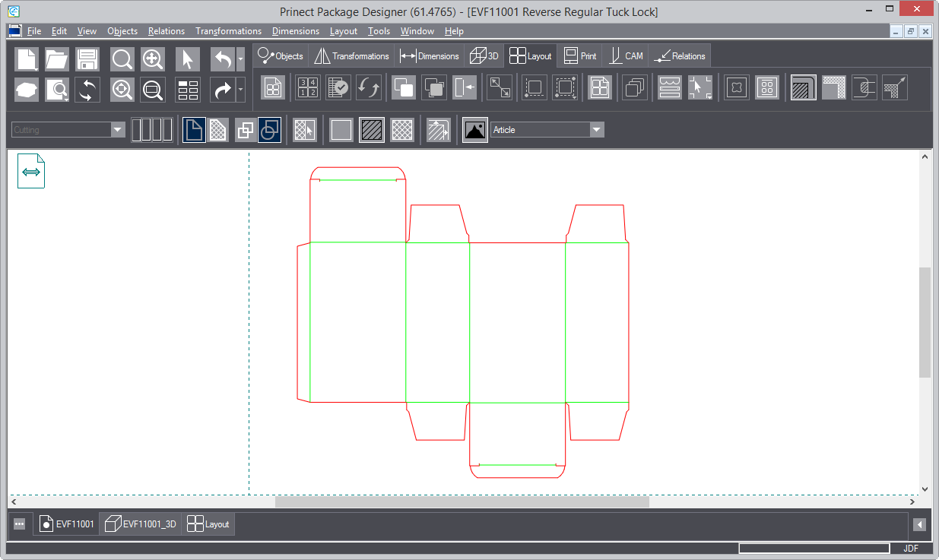Click the Redo arrow button
The height and width of the screenshot is (560, 939).
pos(222,90)
